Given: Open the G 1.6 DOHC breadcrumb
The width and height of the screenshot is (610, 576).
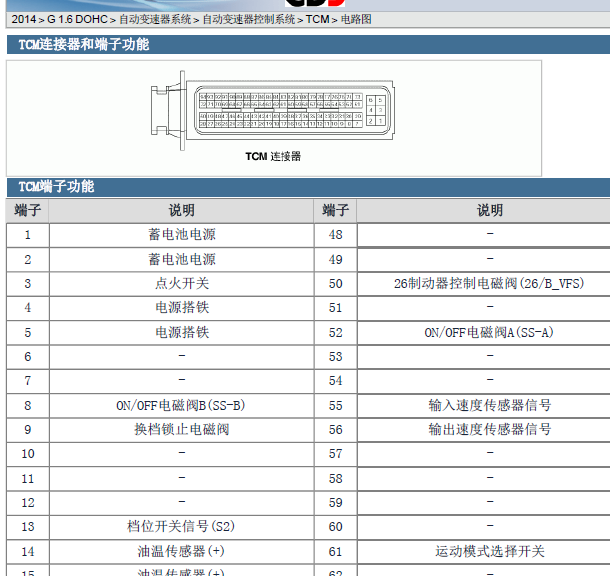Looking at the screenshot, I should 77,19.
